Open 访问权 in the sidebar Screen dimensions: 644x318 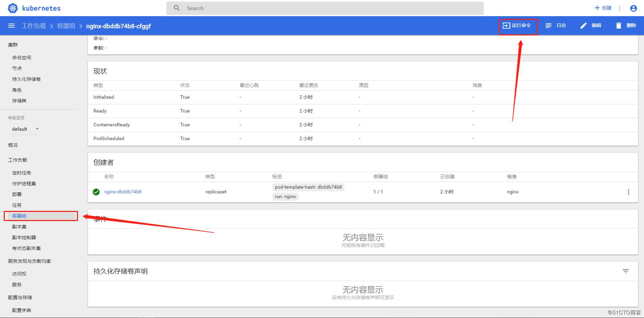click(19, 274)
